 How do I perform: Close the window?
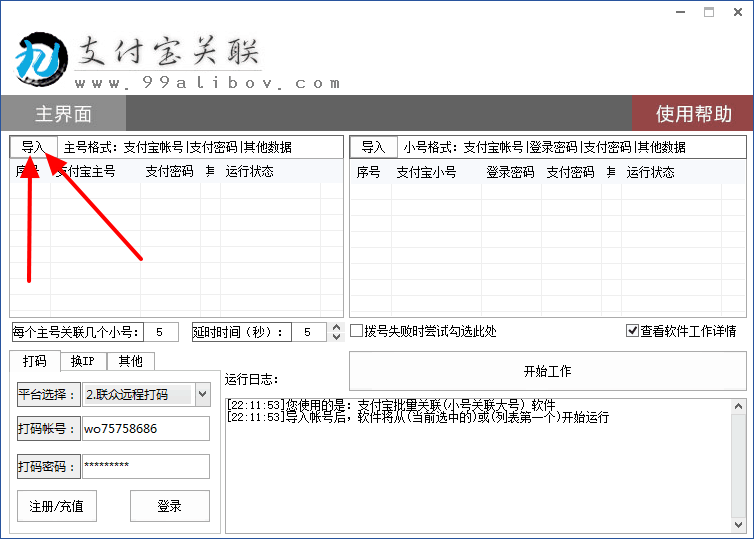tap(738, 13)
